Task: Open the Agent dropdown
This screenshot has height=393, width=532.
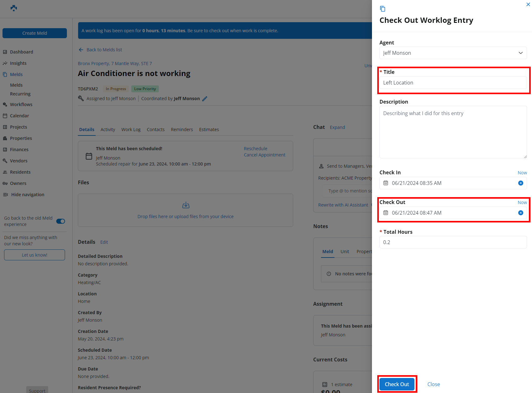Action: click(x=453, y=53)
